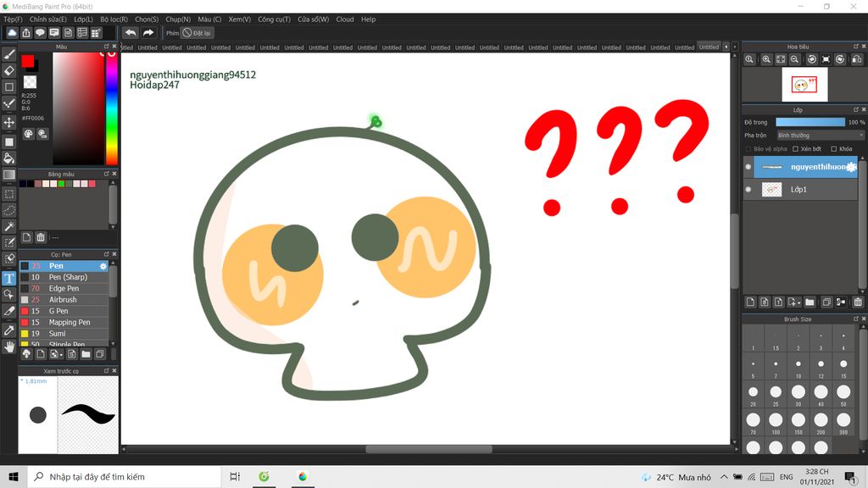Open the Cloud menu
This screenshot has height=488, width=868.
[345, 19]
